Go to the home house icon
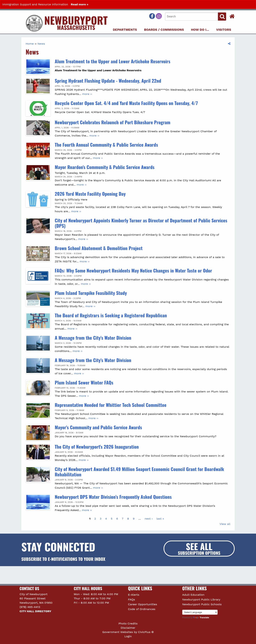 click(x=232, y=17)
